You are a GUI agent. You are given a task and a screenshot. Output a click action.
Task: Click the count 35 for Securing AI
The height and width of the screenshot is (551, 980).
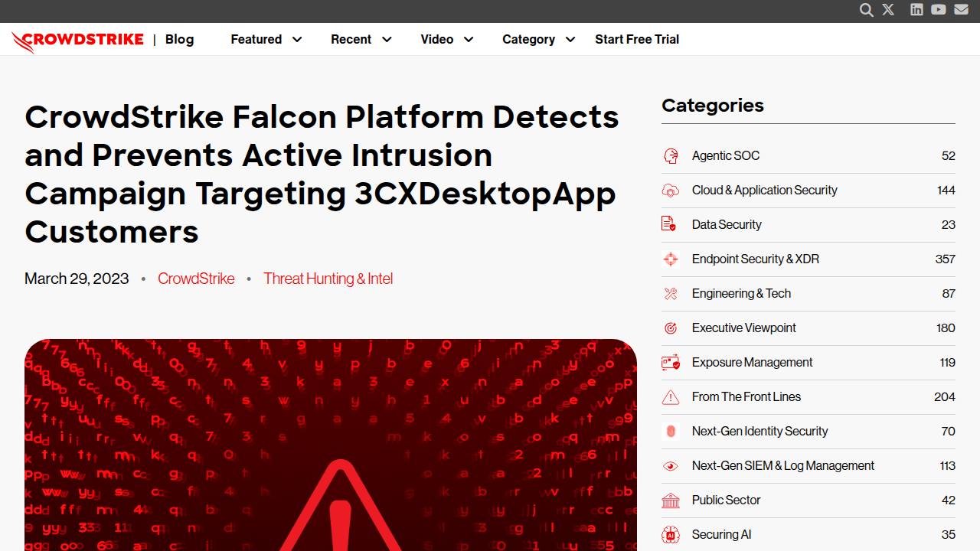point(949,534)
